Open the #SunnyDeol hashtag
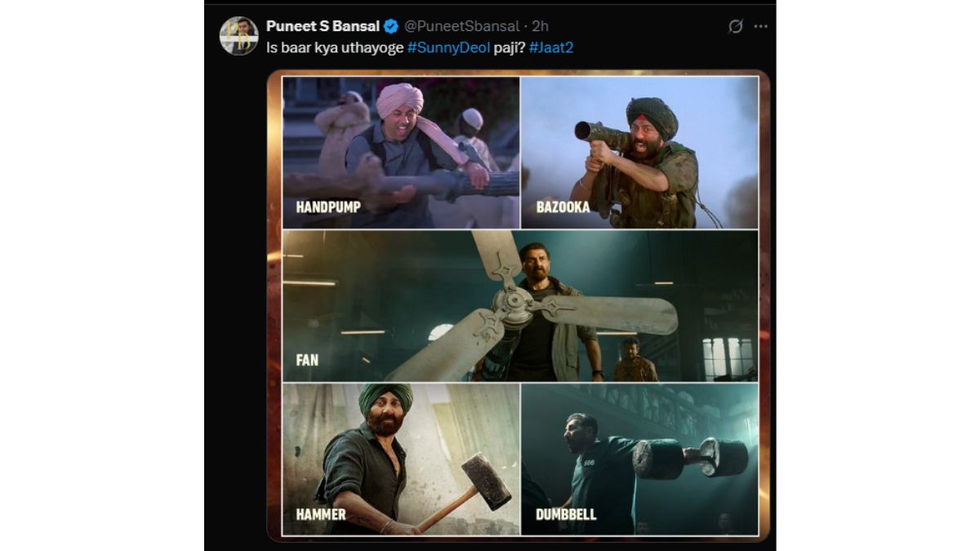Image resolution: width=980 pixels, height=551 pixels. tap(447, 48)
